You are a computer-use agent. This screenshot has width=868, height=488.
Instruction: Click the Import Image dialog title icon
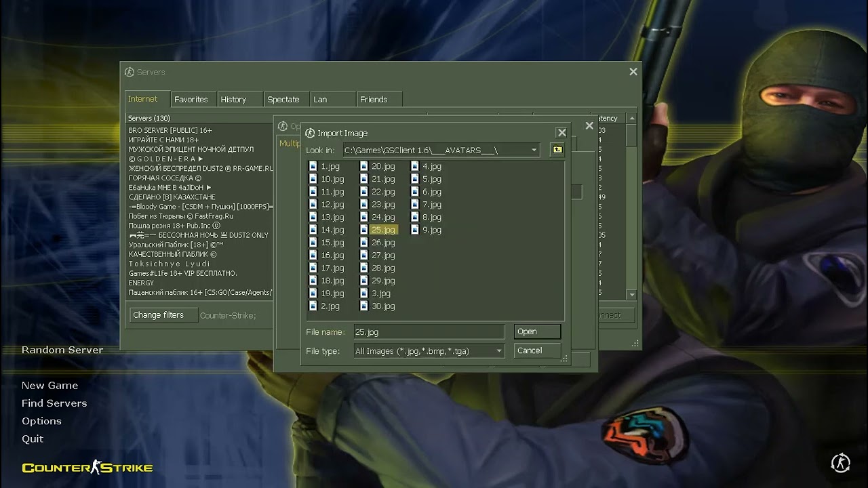[310, 133]
